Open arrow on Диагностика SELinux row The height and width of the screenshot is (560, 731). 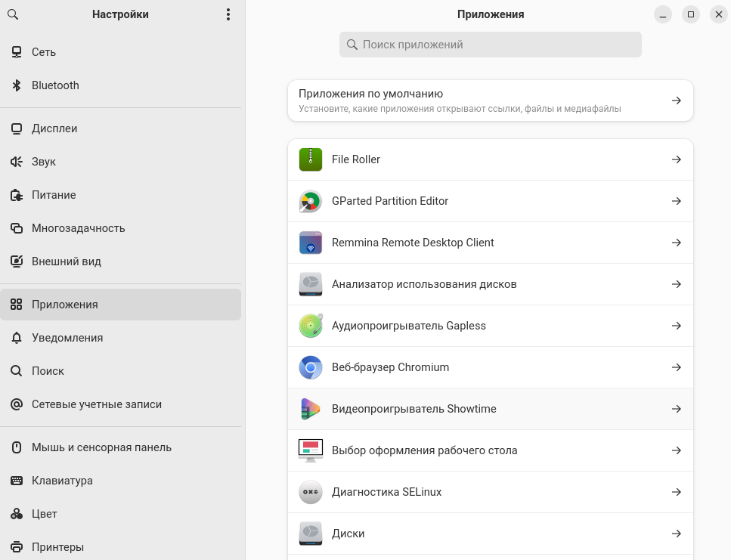click(x=677, y=492)
